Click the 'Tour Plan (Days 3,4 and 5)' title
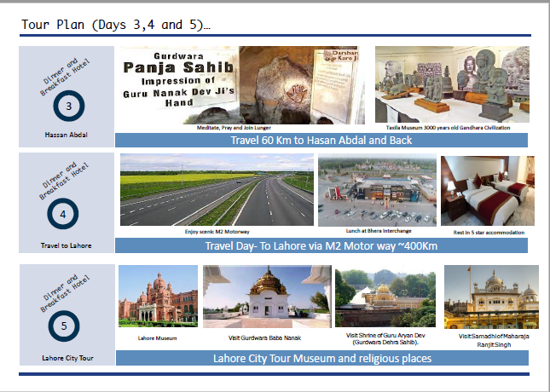 [x=117, y=26]
